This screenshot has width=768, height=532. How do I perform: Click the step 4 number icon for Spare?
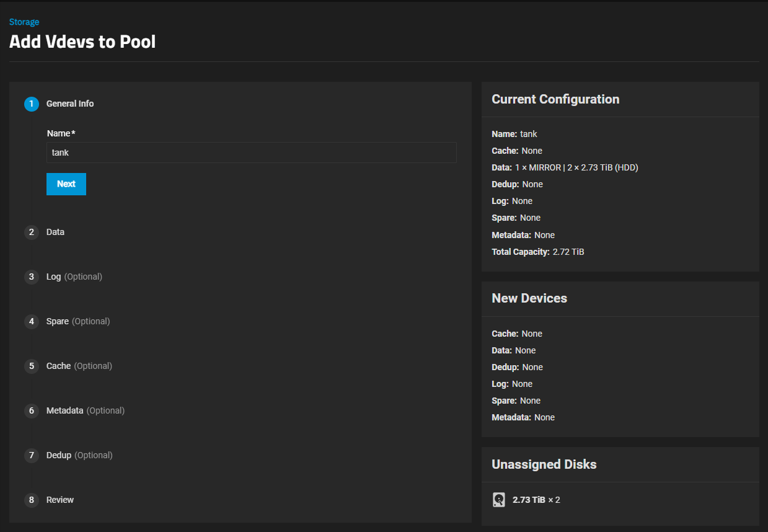pyautogui.click(x=32, y=321)
